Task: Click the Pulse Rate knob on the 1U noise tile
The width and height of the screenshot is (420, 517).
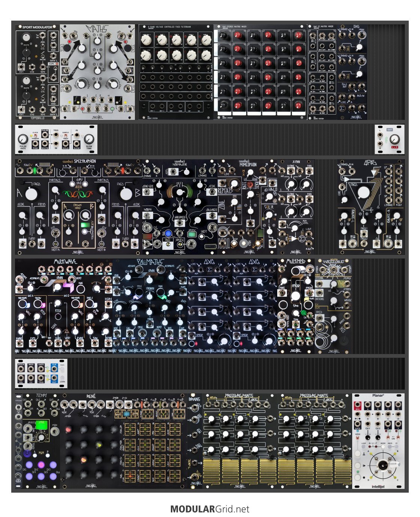Action: click(23, 139)
